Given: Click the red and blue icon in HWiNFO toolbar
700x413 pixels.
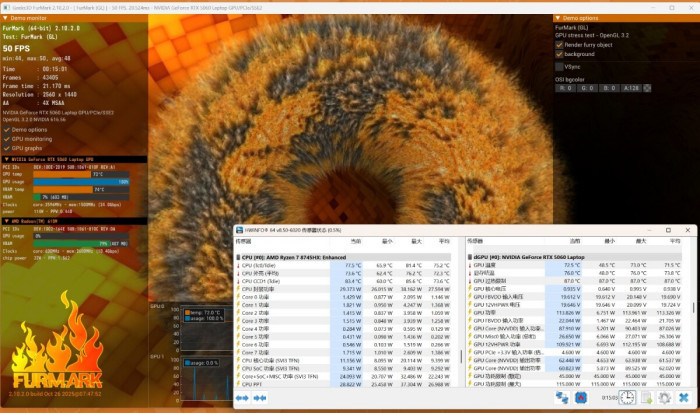Looking at the screenshot, I should 581,397.
